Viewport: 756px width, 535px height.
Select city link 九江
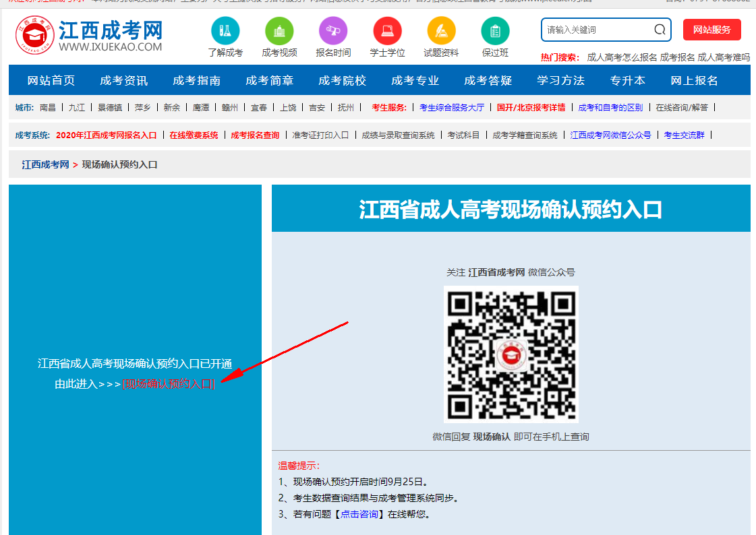[77, 107]
